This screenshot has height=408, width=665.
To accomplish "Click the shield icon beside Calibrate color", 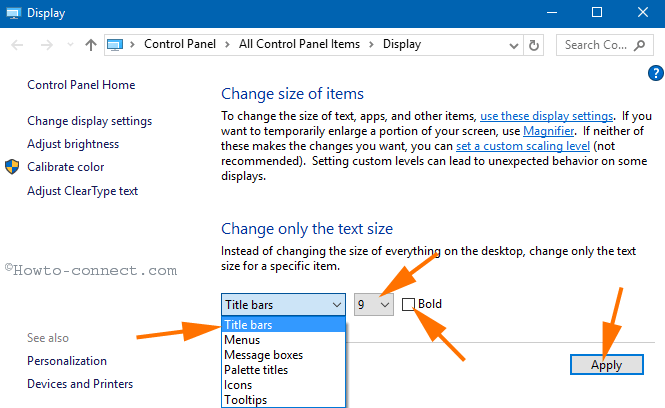I will (12, 167).
